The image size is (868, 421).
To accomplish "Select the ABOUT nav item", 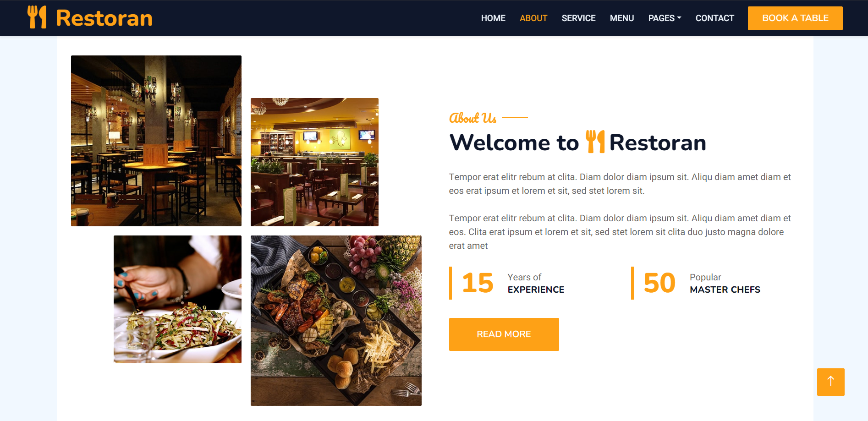I will pyautogui.click(x=533, y=18).
